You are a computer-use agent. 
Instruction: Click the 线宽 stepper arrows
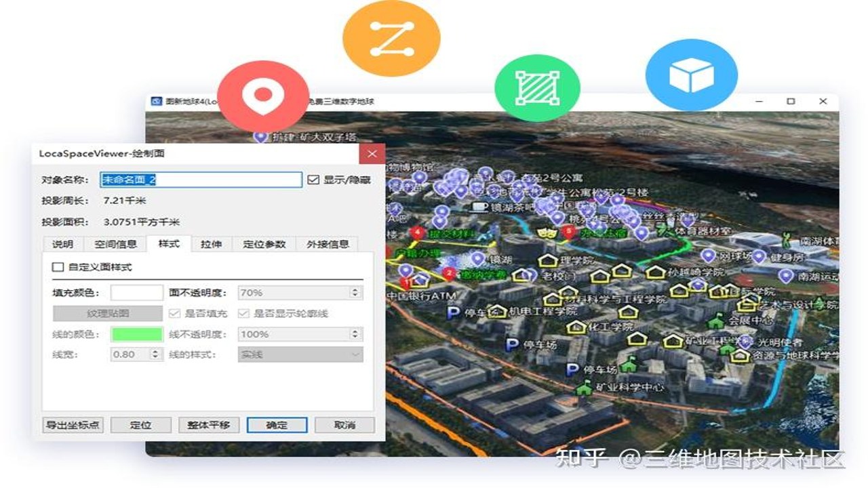click(155, 354)
